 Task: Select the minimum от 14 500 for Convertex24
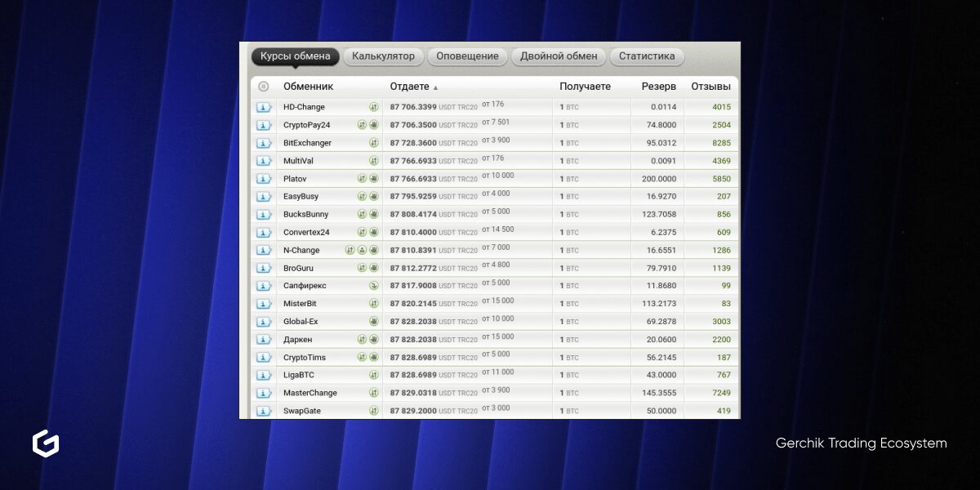pos(497,229)
